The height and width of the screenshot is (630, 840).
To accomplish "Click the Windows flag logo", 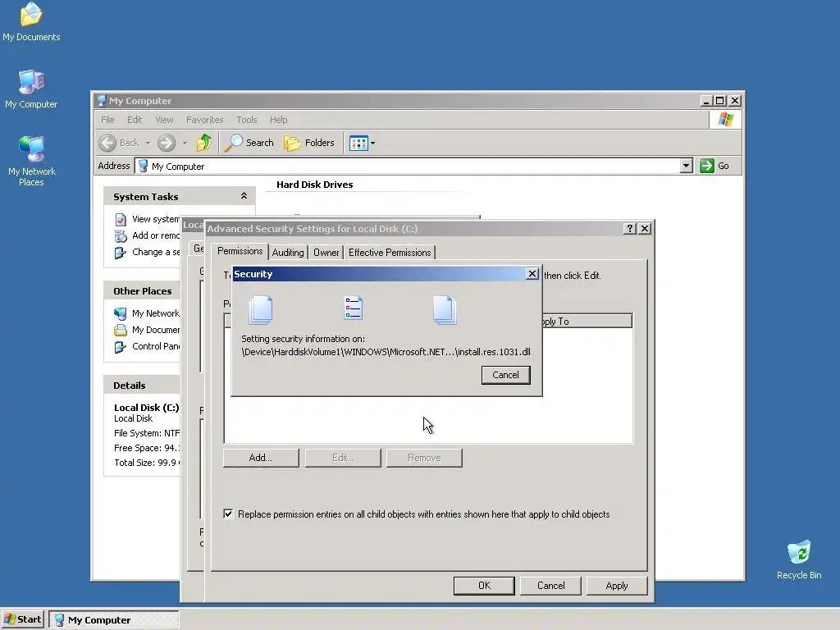I will click(726, 120).
